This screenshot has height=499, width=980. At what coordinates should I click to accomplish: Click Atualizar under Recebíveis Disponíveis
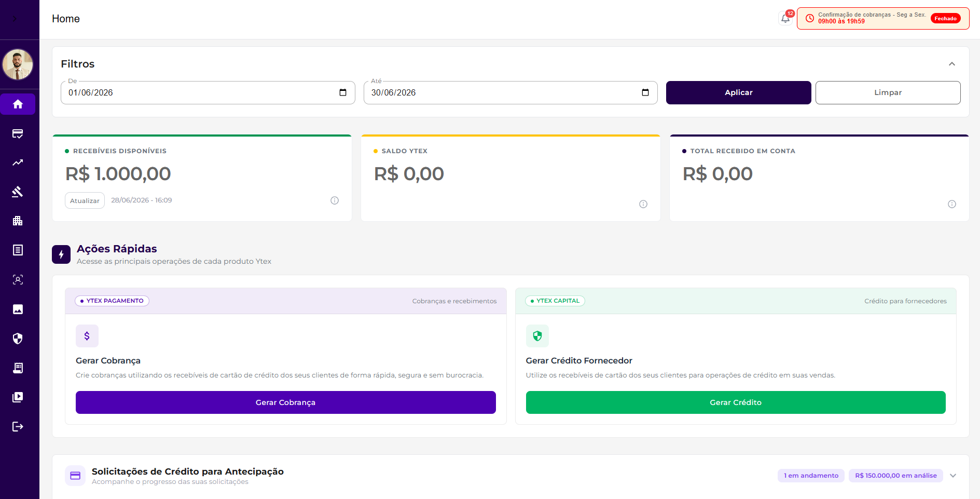point(85,200)
